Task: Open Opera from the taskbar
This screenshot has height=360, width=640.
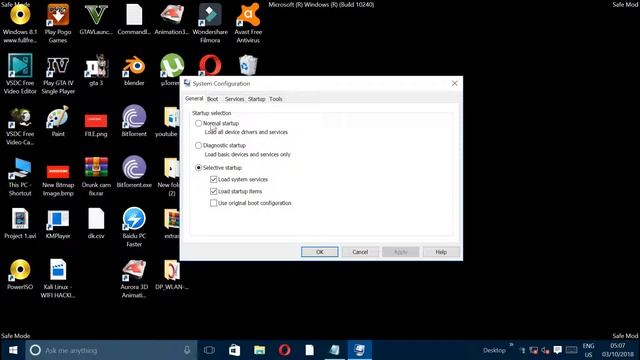Action: tap(284, 350)
